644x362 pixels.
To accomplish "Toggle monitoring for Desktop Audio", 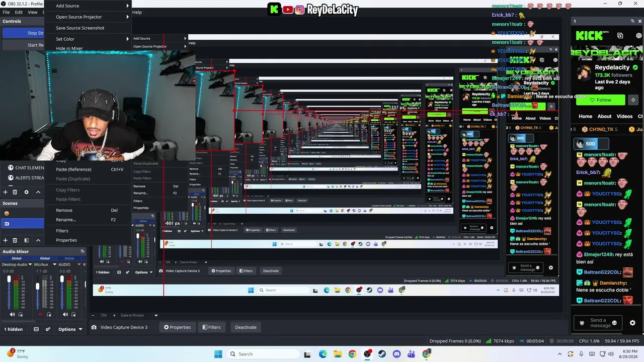I will 21,315.
